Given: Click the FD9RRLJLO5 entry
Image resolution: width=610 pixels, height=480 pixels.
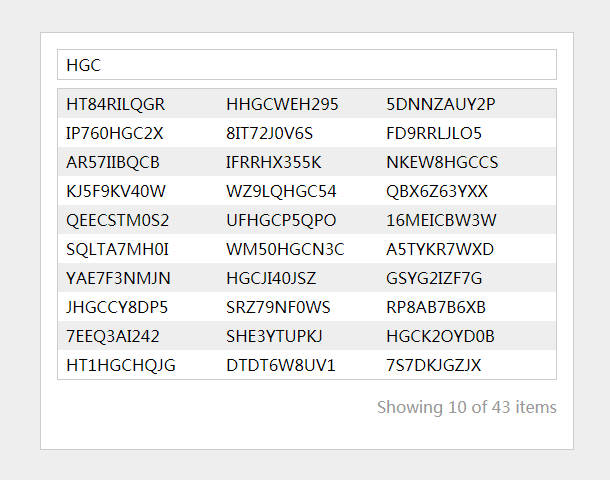Looking at the screenshot, I should pyautogui.click(x=434, y=133).
